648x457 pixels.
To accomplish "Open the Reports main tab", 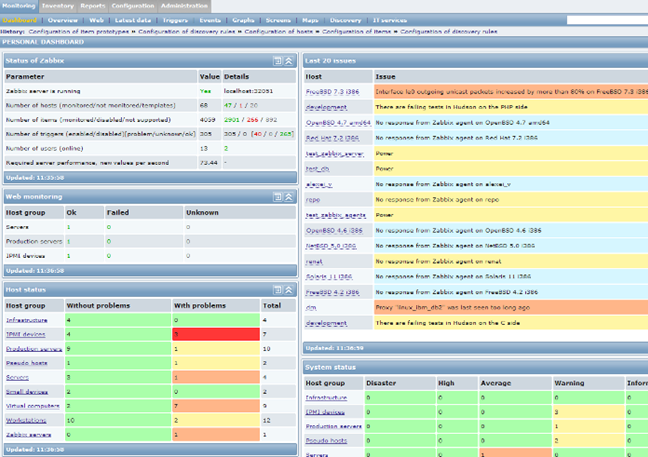I will click(x=93, y=6).
